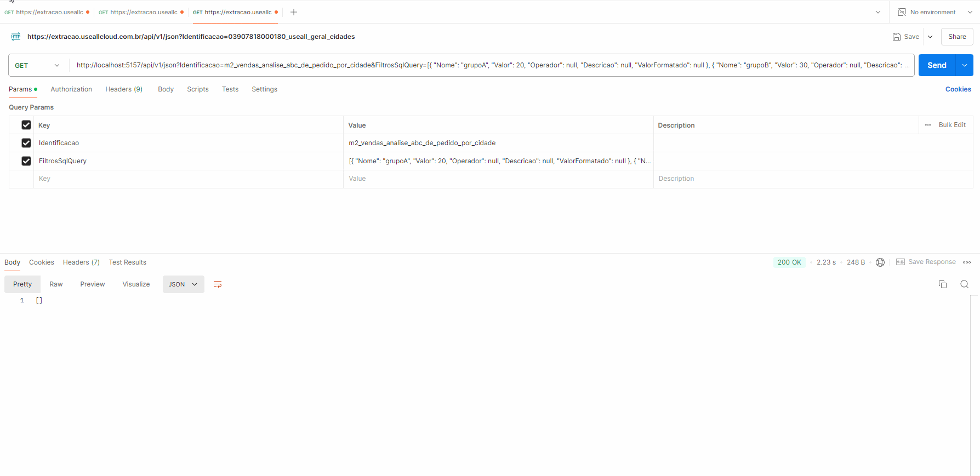Open the response Headers (7) tab

[81, 262]
